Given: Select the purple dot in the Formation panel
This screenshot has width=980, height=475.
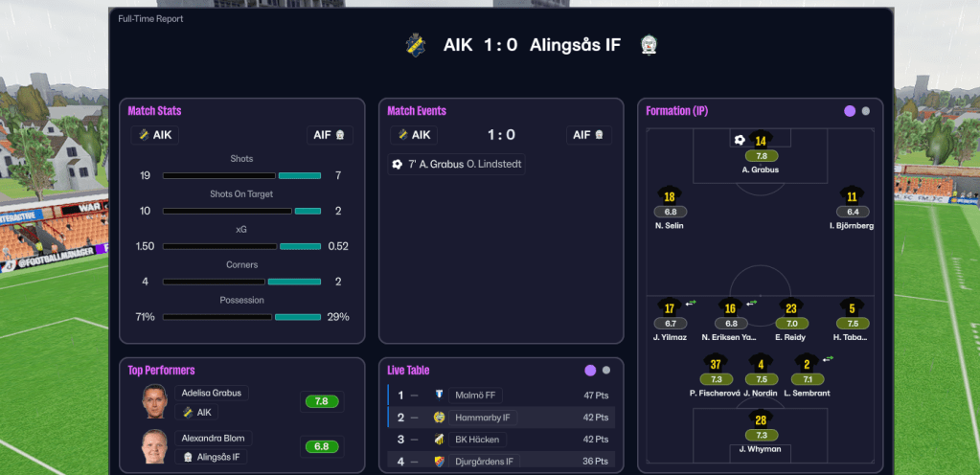Looking at the screenshot, I should pos(850,111).
